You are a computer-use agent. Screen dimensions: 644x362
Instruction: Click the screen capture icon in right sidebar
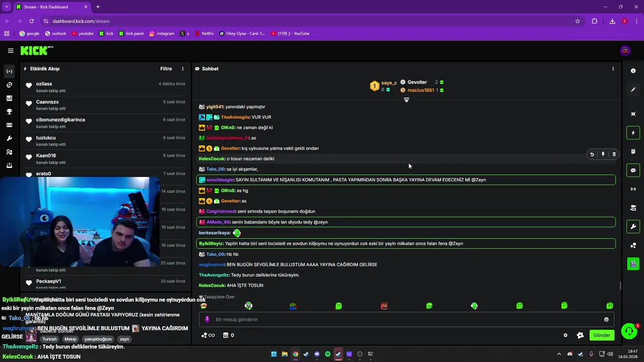633,114
